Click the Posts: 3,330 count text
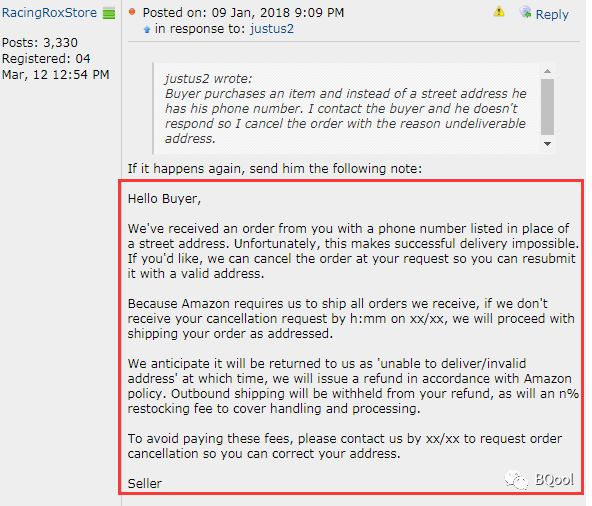 pos(40,43)
